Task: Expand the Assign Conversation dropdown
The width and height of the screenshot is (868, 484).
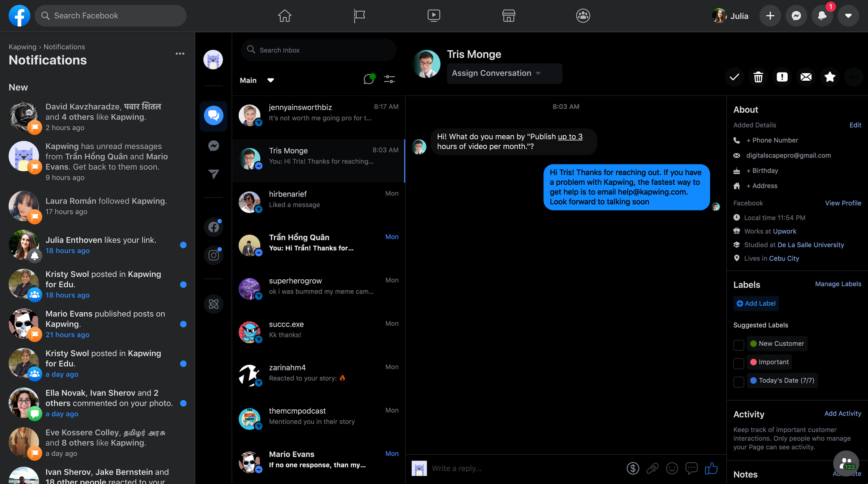Action: click(x=504, y=73)
